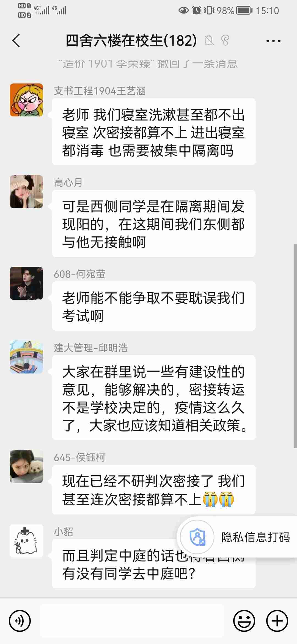Open the emoji sticker panel
The width and height of the screenshot is (297, 644).
click(244, 621)
